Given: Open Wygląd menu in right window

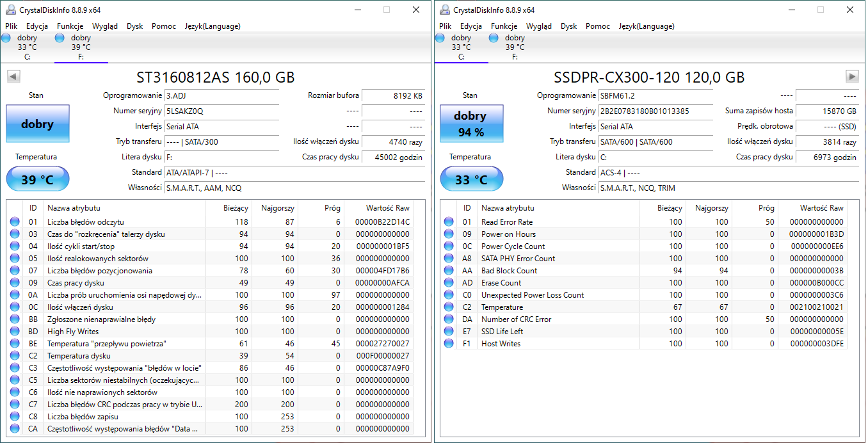Looking at the screenshot, I should 539,26.
